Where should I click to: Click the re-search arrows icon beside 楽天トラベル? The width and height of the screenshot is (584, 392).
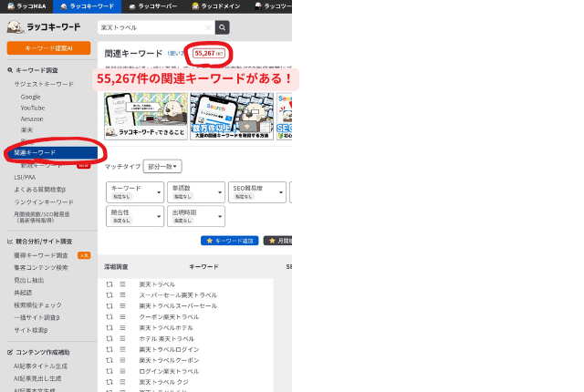(109, 284)
